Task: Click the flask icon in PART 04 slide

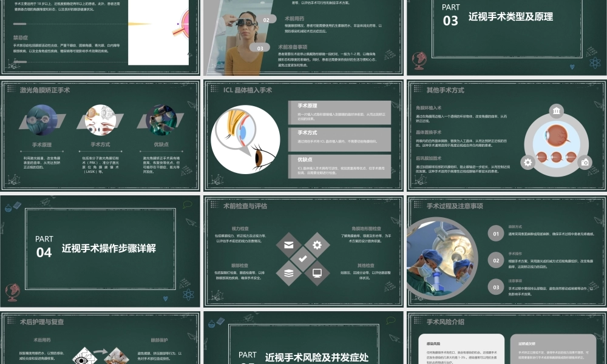Action: [8, 208]
